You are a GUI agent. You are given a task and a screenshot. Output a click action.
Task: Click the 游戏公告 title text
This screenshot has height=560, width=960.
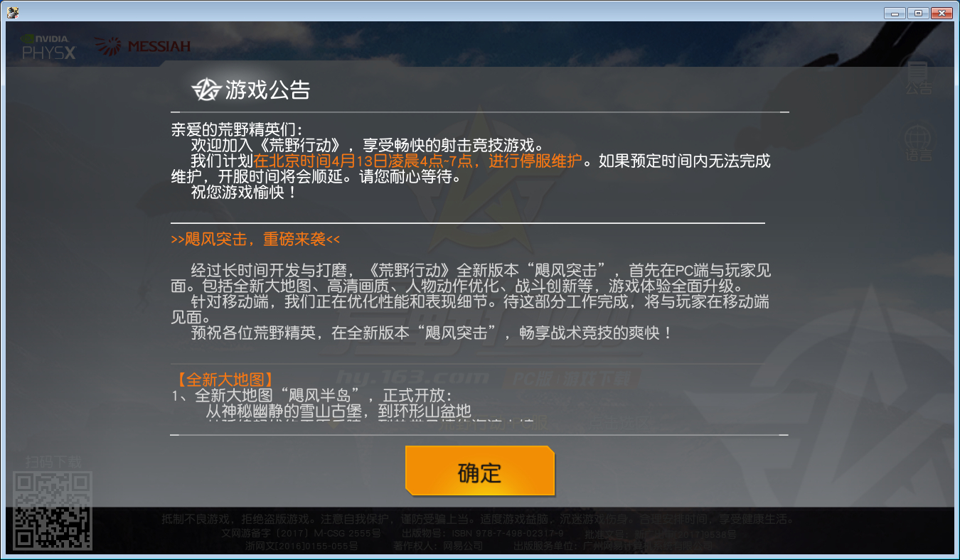268,90
